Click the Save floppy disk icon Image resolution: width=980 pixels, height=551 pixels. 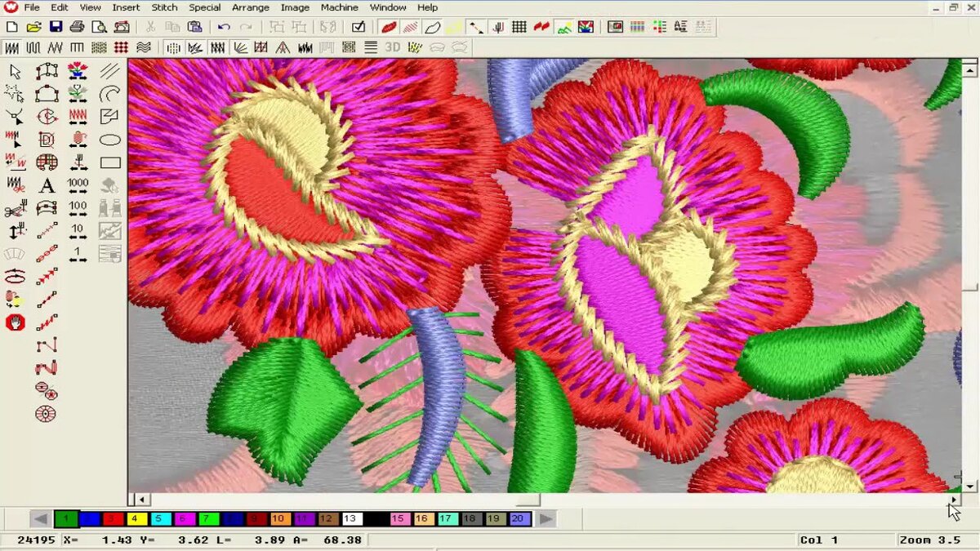pyautogui.click(x=56, y=27)
